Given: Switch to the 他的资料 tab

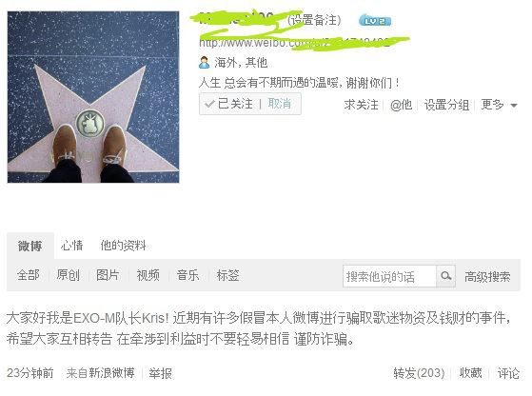Looking at the screenshot, I should [x=123, y=246].
